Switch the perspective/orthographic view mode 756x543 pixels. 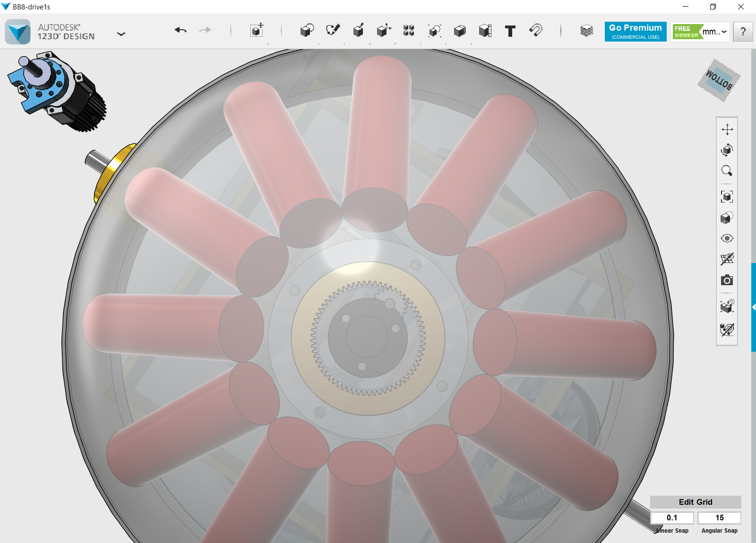tap(727, 217)
